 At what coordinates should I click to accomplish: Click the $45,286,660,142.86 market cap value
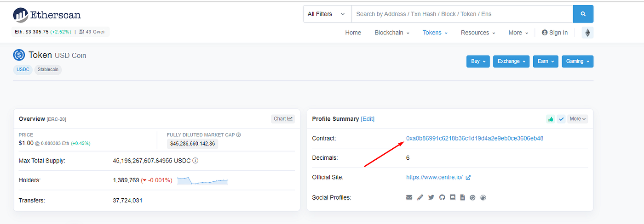point(193,144)
